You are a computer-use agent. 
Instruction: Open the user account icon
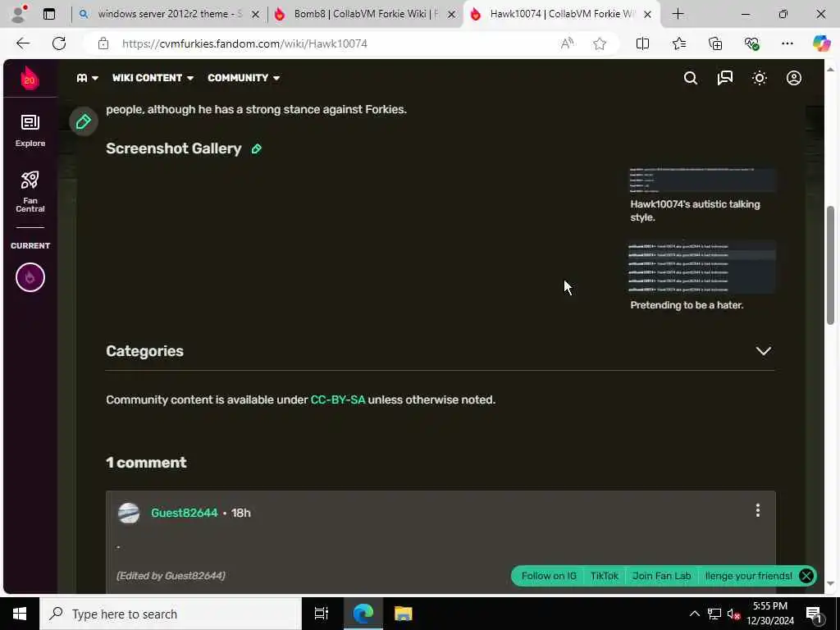click(794, 78)
